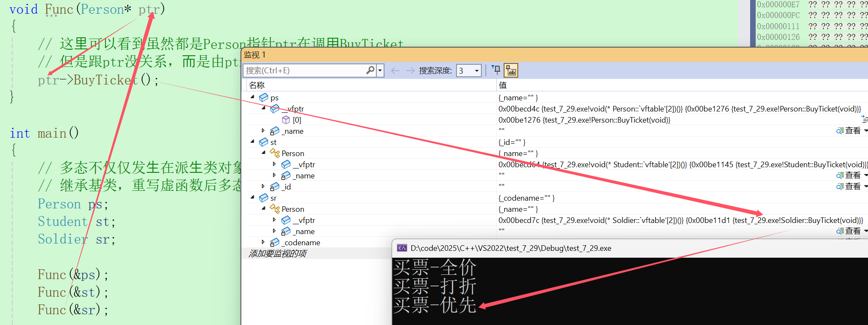Open 查看 dropdown arrow on _id row
Viewport: 868px width, 325px height.
point(865,187)
